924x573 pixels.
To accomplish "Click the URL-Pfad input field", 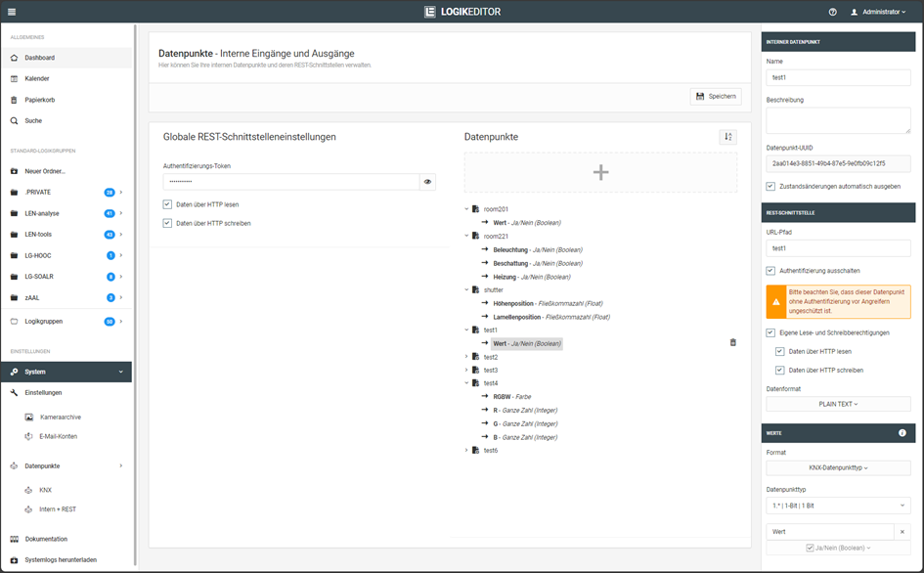I will (838, 248).
